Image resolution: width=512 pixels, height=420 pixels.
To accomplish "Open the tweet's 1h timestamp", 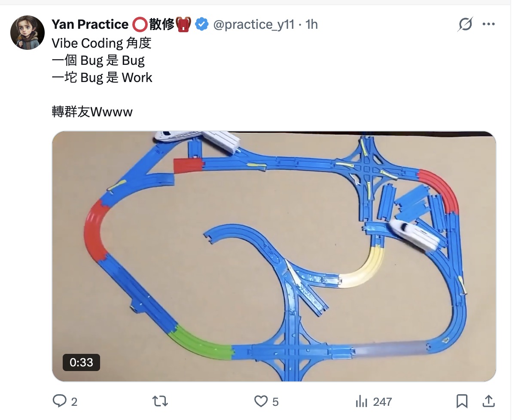I will (311, 24).
